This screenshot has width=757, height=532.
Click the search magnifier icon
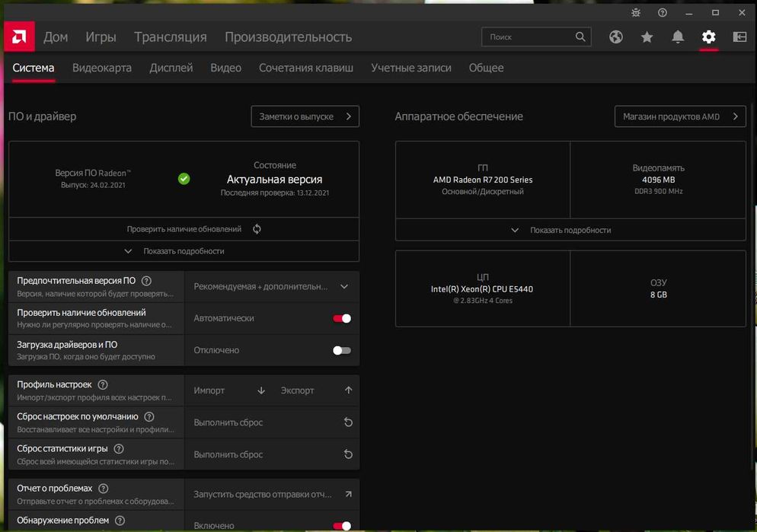click(x=580, y=37)
